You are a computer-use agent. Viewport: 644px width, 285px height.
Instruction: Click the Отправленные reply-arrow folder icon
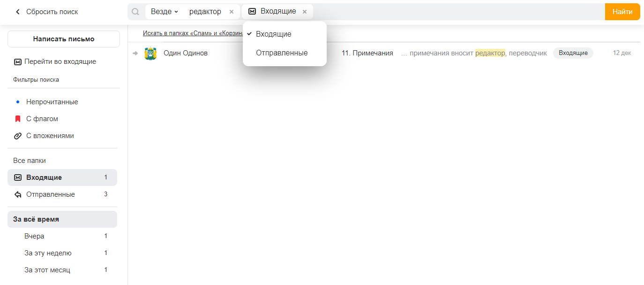[18, 194]
